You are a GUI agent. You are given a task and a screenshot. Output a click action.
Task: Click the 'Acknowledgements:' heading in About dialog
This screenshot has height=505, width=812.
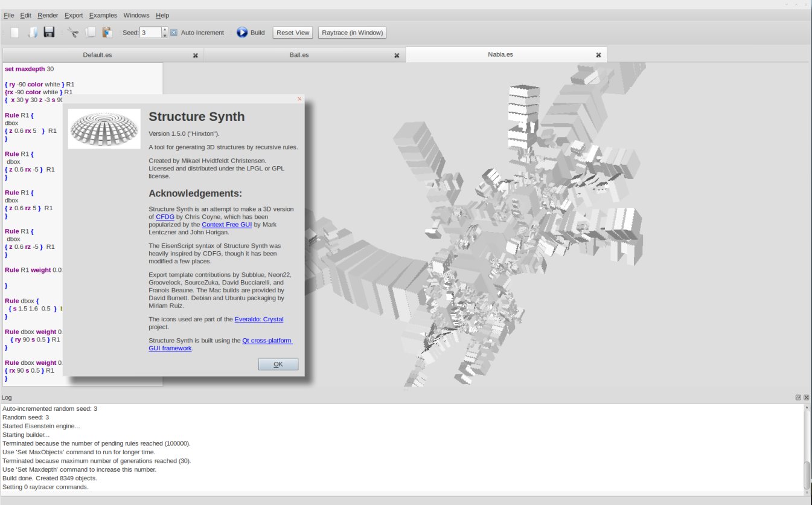(x=195, y=194)
